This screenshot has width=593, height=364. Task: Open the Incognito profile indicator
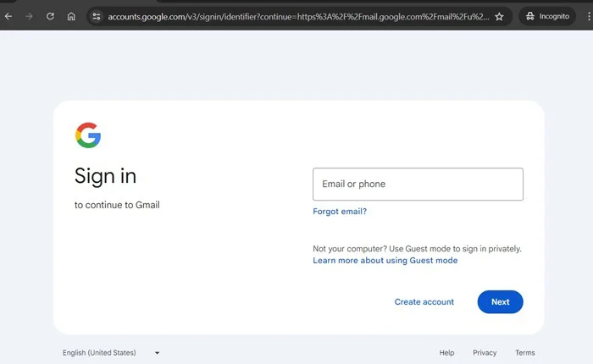tap(547, 16)
